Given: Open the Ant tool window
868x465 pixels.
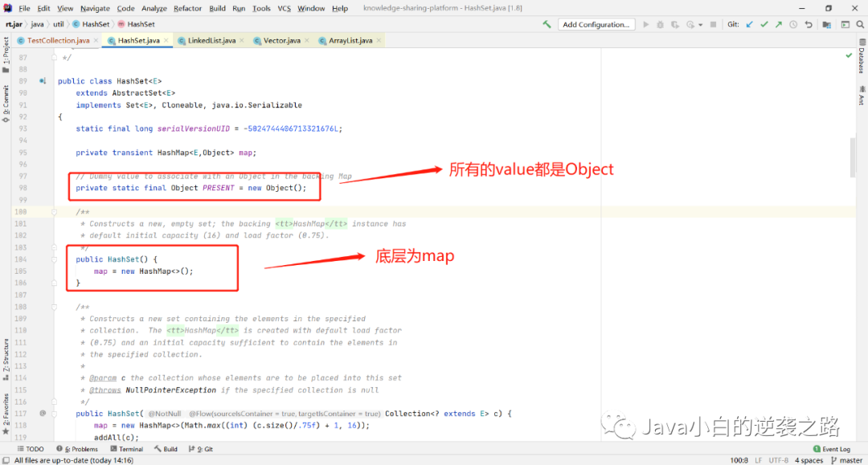Looking at the screenshot, I should tap(862, 95).
